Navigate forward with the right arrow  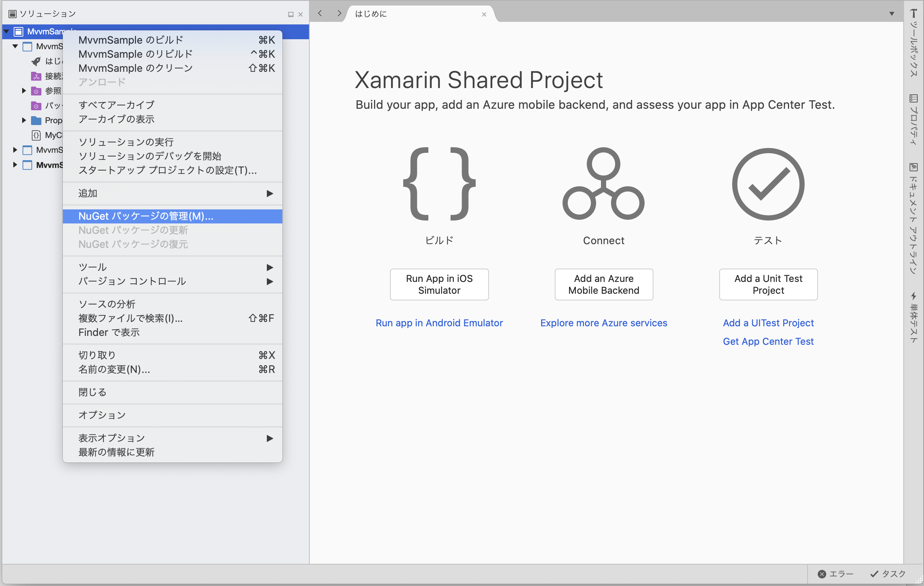(x=339, y=13)
